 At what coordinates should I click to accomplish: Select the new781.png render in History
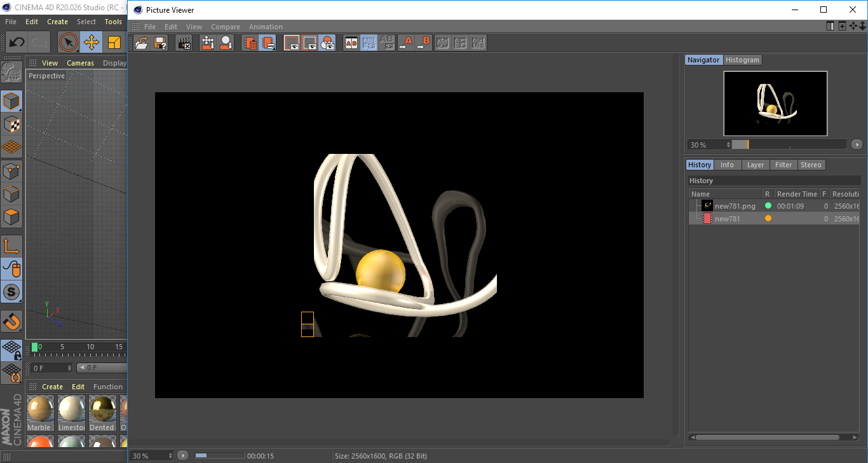pyautogui.click(x=735, y=205)
